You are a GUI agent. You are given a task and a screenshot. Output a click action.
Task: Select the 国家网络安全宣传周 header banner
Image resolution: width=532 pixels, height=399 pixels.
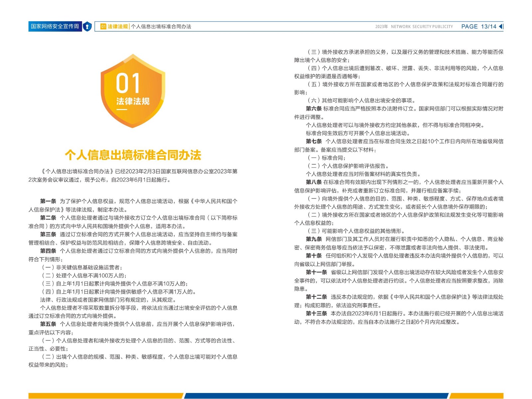[55, 27]
